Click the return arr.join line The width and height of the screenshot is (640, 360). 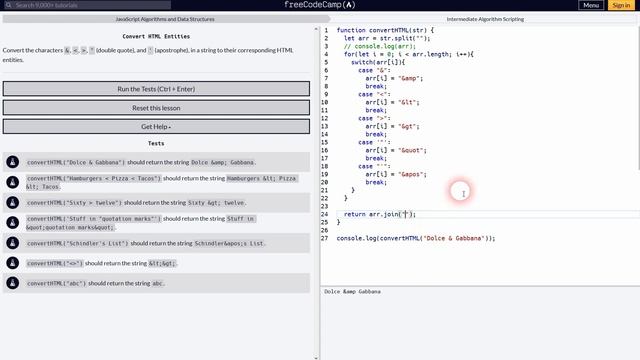(x=380, y=214)
